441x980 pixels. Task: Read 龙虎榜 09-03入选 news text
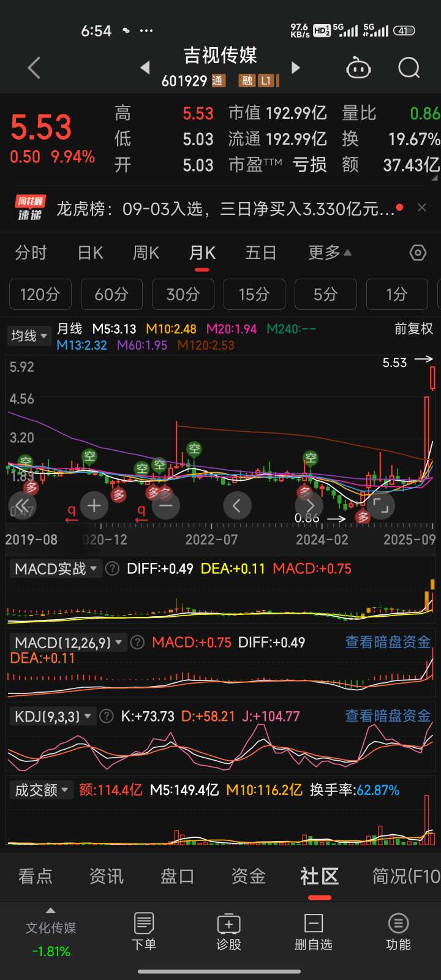click(x=225, y=209)
